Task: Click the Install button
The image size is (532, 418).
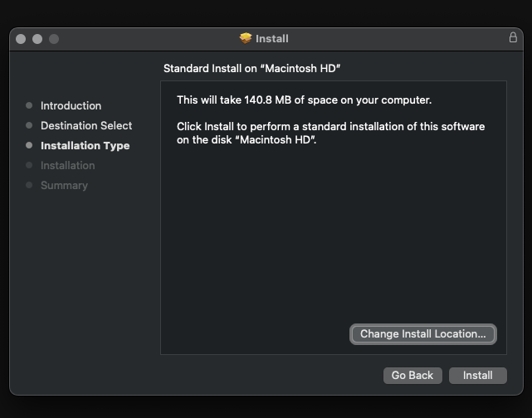Action: point(477,375)
